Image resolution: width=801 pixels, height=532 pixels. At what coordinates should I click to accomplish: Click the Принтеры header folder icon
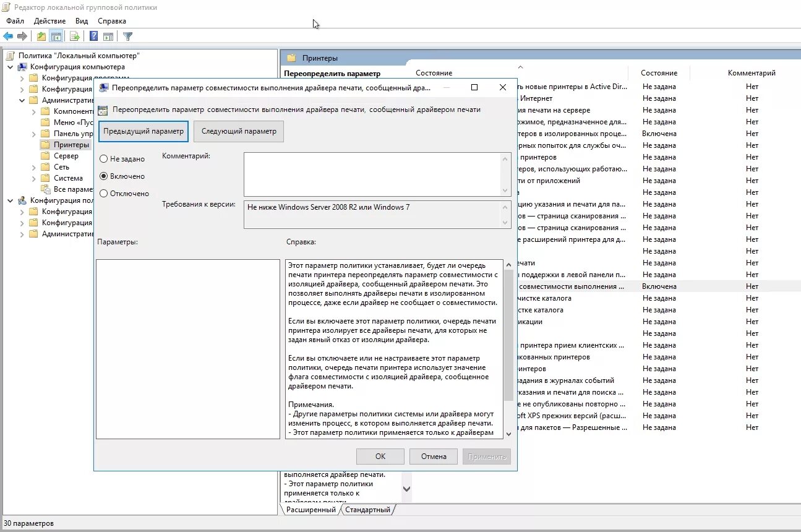click(291, 58)
